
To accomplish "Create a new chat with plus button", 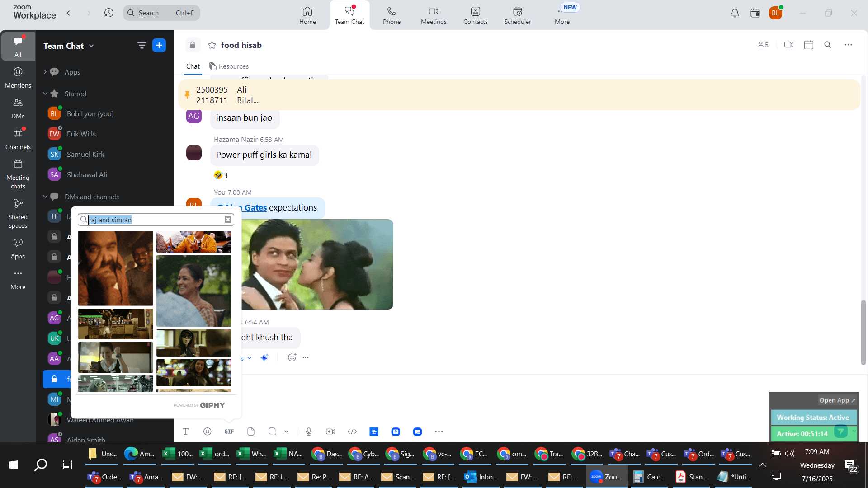I will click(x=159, y=45).
